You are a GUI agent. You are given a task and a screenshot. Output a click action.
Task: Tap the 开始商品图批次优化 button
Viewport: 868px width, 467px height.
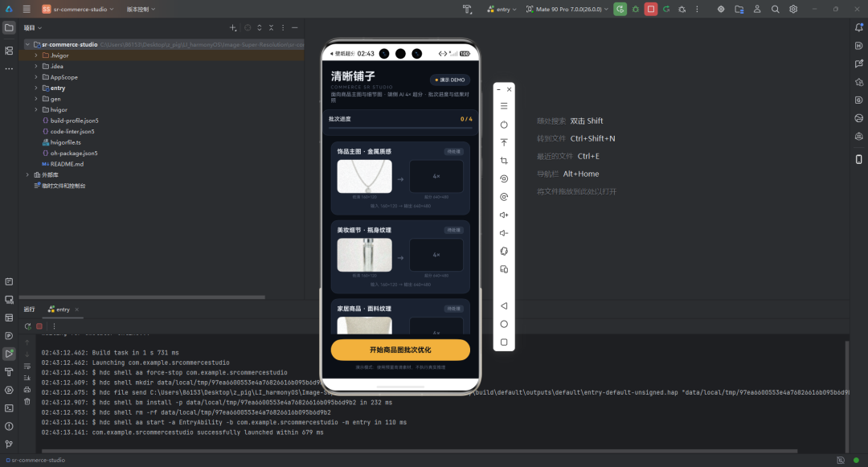pos(400,350)
